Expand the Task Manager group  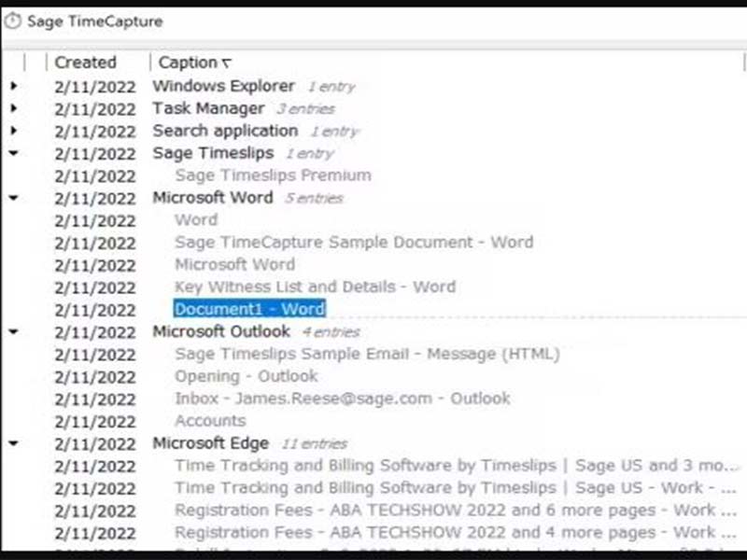pos(14,108)
